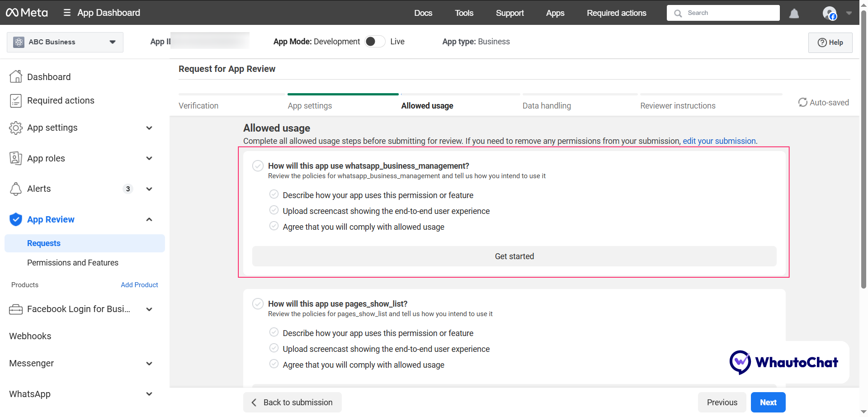
Task: Toggle App Mode from Development to Live
Action: tap(375, 42)
